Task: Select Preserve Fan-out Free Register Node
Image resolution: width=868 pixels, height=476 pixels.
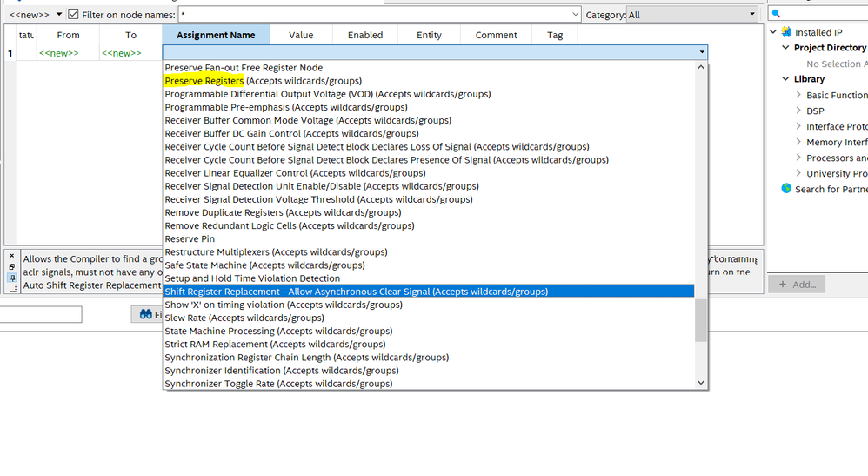Action: tap(429, 68)
